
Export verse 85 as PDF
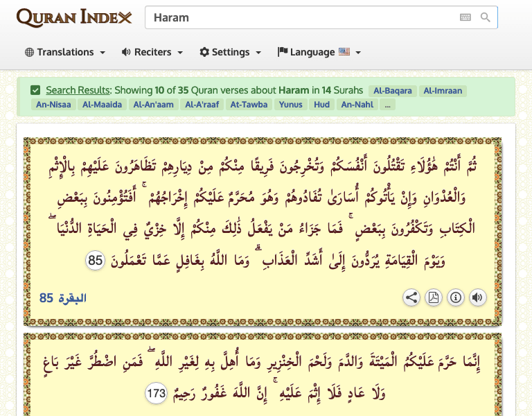434,297
